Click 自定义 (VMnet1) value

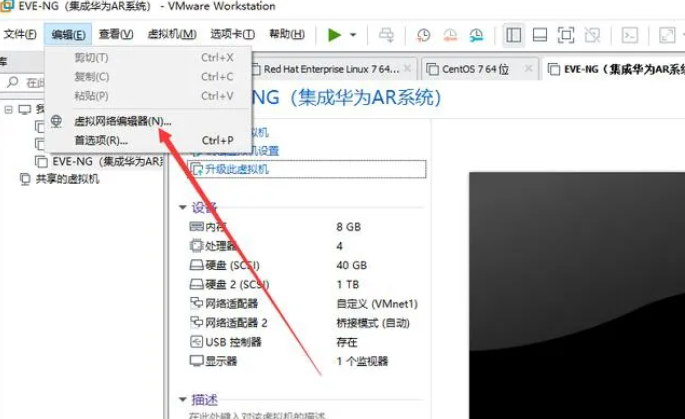pyautogui.click(x=377, y=304)
